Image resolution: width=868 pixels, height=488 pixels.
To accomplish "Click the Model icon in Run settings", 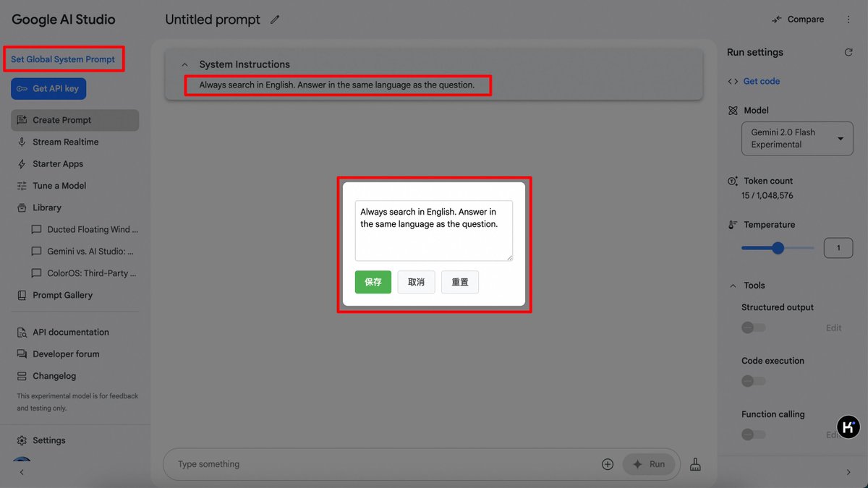I will pos(733,110).
